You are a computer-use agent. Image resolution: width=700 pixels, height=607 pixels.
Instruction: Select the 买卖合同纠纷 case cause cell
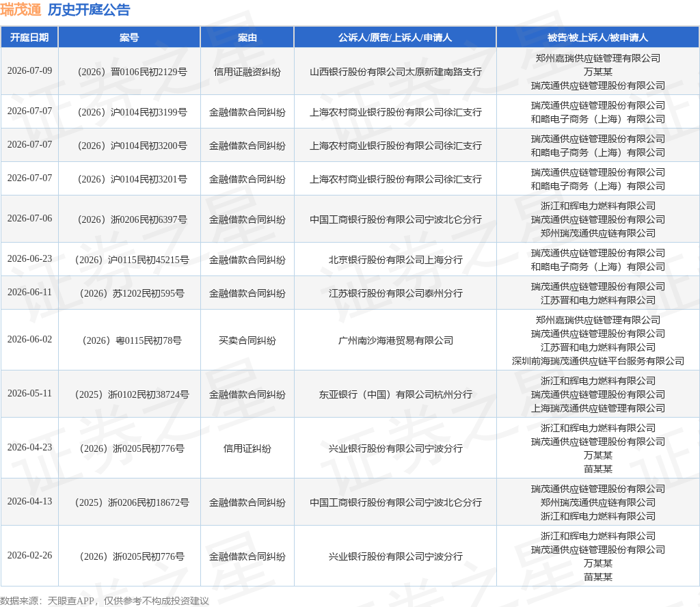[x=247, y=340]
